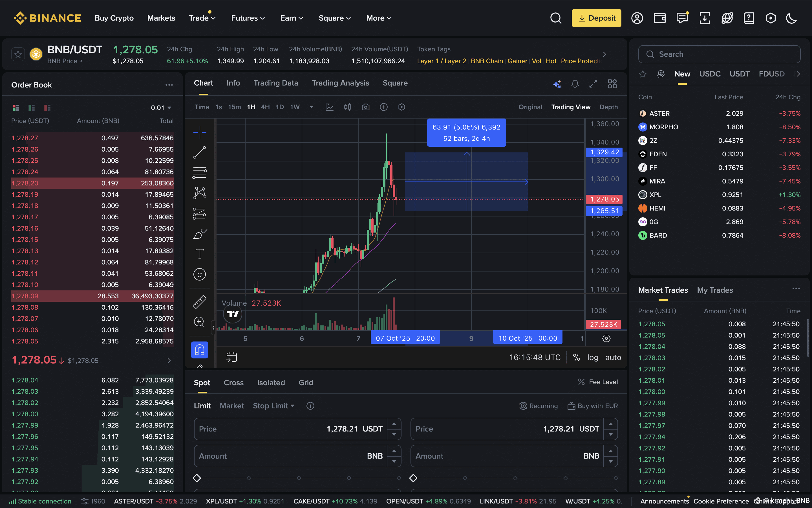Toggle percent scale on chart
This screenshot has width=812, height=508.
(x=577, y=358)
